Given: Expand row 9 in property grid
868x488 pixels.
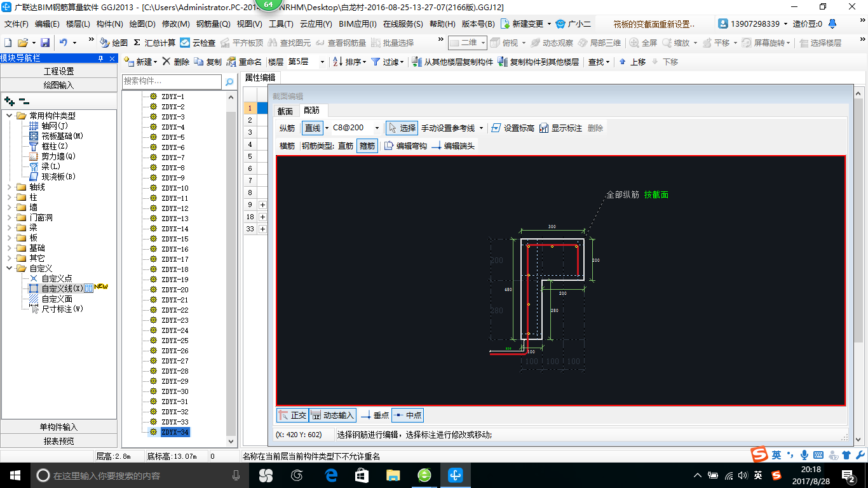Looking at the screenshot, I should point(262,205).
